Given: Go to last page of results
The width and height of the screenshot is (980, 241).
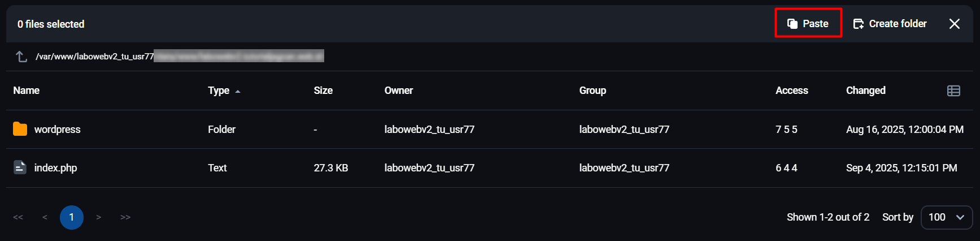Looking at the screenshot, I should click(x=125, y=217).
